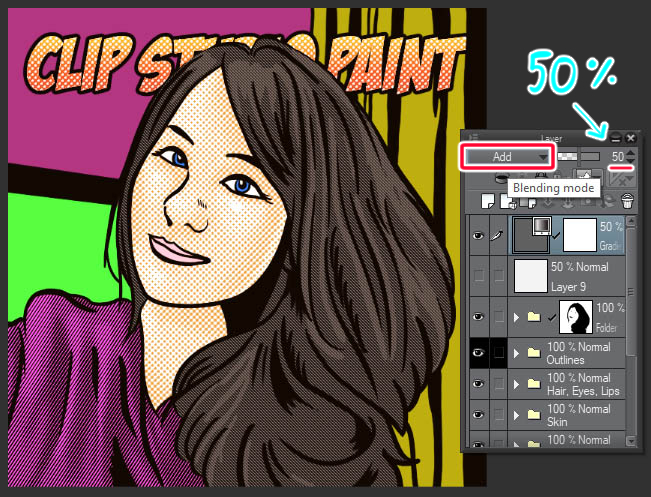Expand the Skin folder triangle
The width and height of the screenshot is (651, 497).
(x=516, y=415)
